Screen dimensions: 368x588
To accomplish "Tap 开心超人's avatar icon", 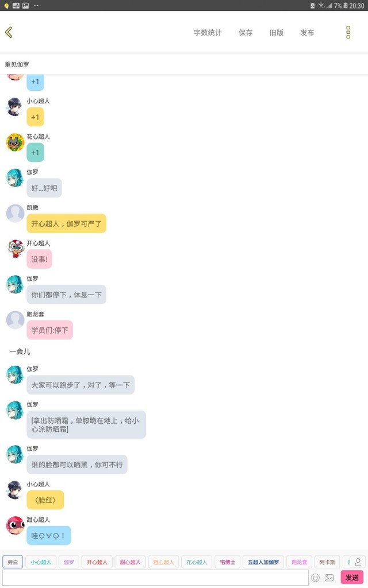I will coord(15,249).
